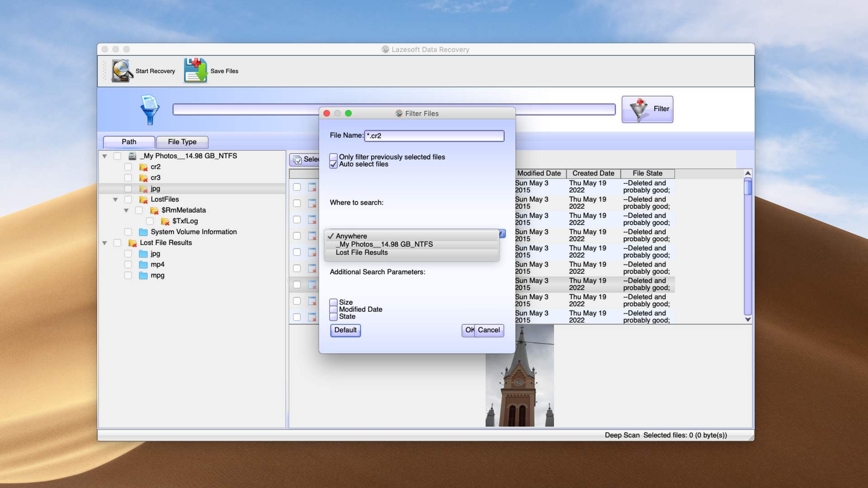Click the Filter button funnel icon
This screenshot has width=868, height=488.
pos(639,109)
